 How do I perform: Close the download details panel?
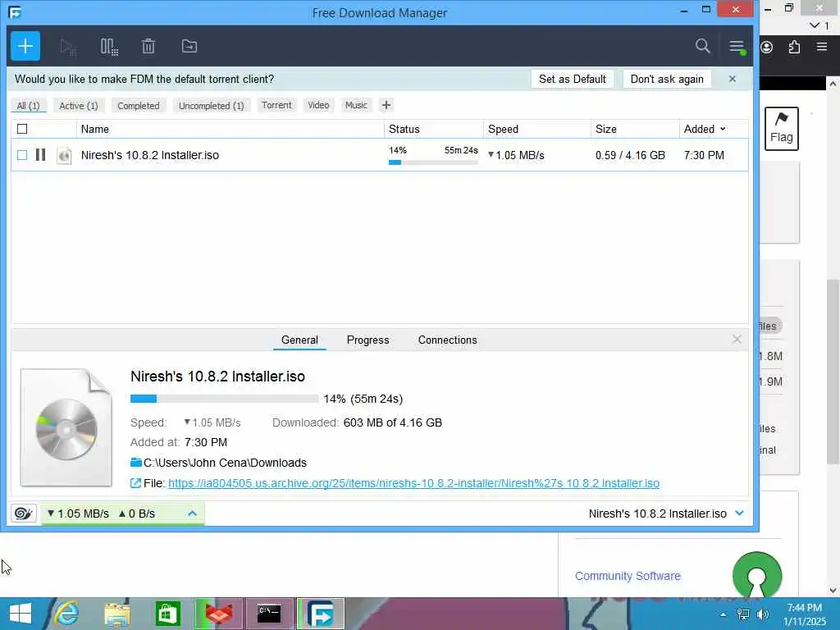coord(737,339)
